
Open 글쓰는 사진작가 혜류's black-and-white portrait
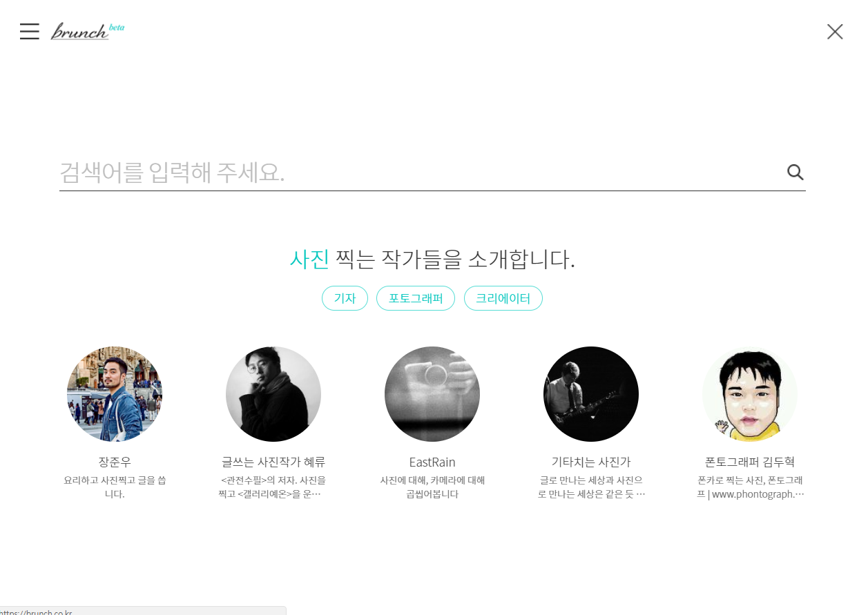[273, 394]
